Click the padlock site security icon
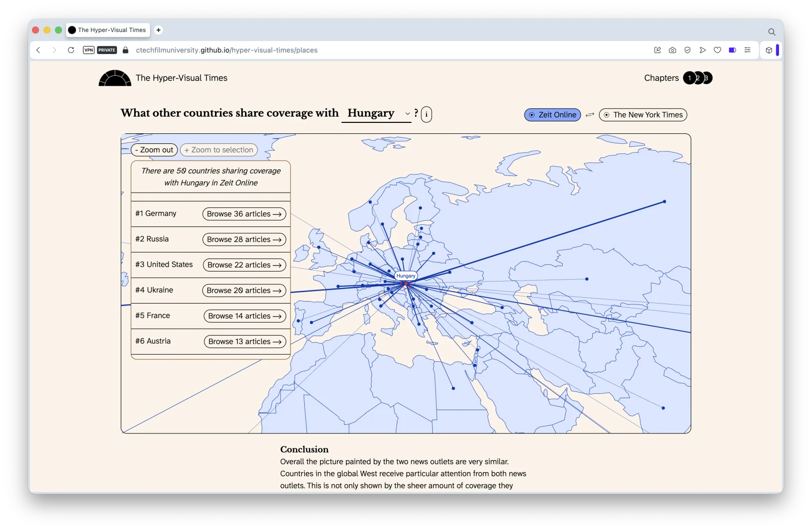 (x=126, y=50)
